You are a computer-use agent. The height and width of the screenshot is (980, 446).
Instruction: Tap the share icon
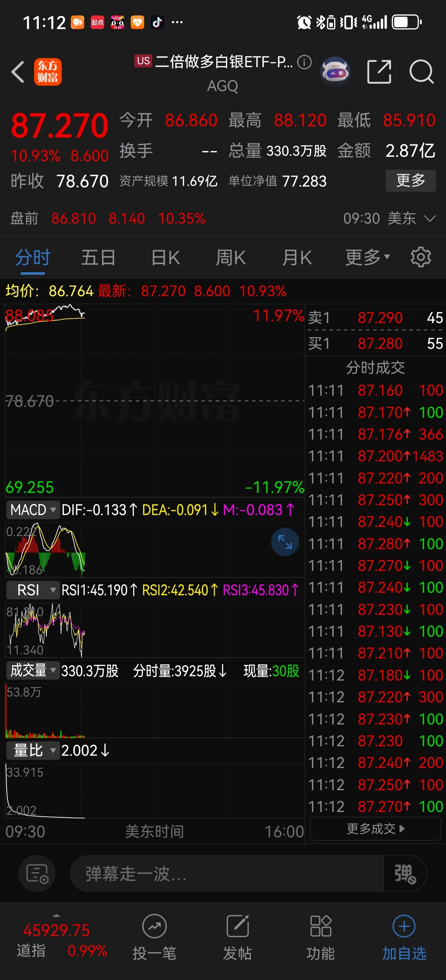click(379, 72)
